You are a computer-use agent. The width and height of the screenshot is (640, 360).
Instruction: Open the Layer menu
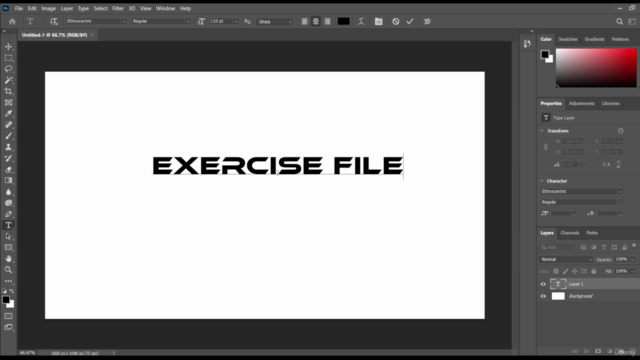tap(67, 8)
